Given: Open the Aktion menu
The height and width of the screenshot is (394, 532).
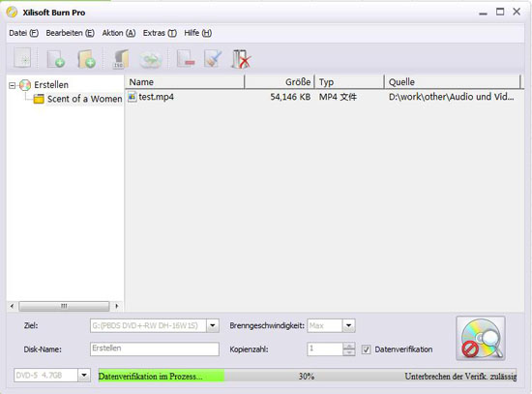Looking at the screenshot, I should pos(119,33).
